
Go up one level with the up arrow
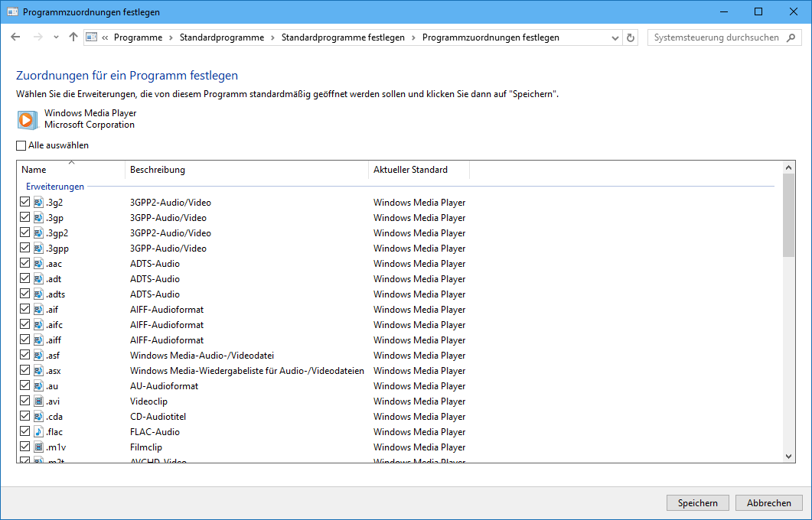click(73, 37)
